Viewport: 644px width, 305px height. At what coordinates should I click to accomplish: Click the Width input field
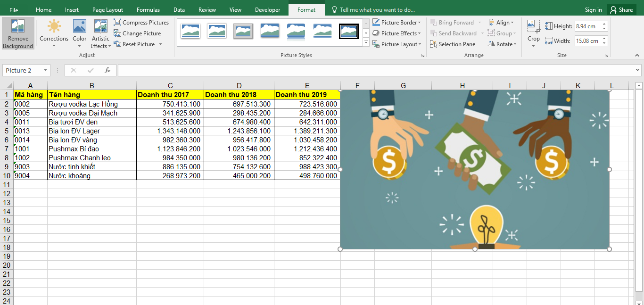click(587, 41)
